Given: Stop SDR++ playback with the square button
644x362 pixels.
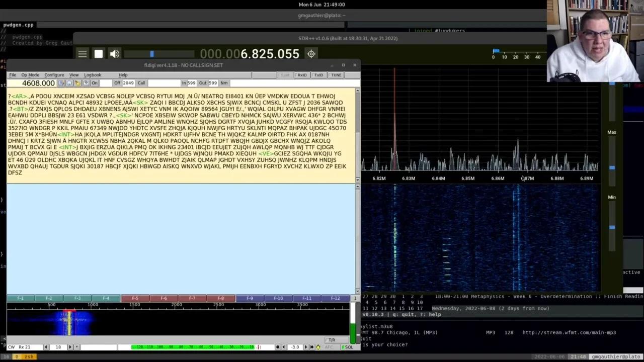Looking at the screenshot, I should (99, 54).
